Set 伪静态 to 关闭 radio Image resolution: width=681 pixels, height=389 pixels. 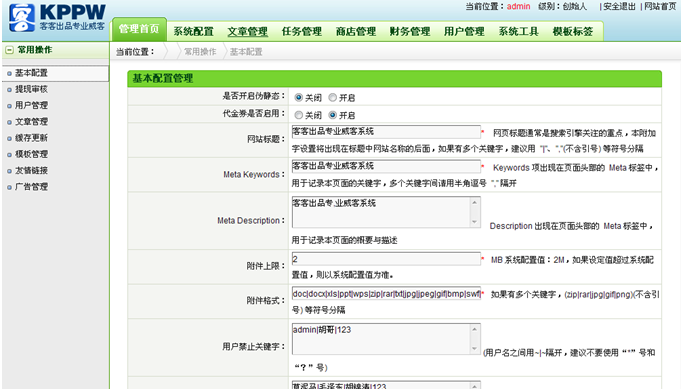(298, 98)
